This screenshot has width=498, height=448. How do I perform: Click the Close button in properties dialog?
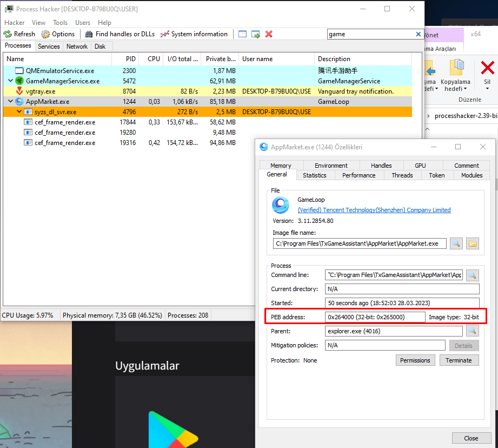click(x=472, y=438)
